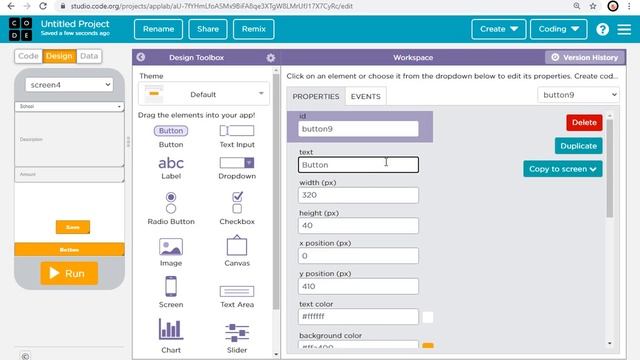Open the Coding dropdown menu
The image size is (640, 360).
pyautogui.click(x=558, y=29)
